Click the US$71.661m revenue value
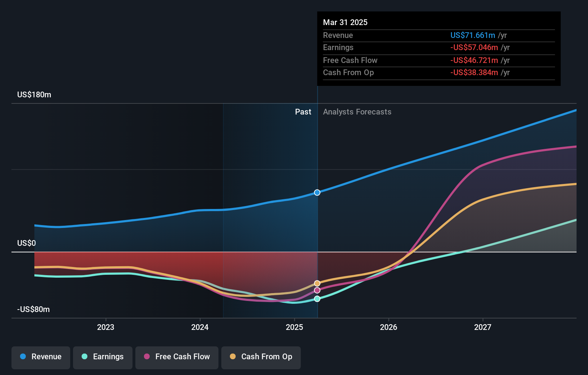The width and height of the screenshot is (588, 375). [x=473, y=35]
